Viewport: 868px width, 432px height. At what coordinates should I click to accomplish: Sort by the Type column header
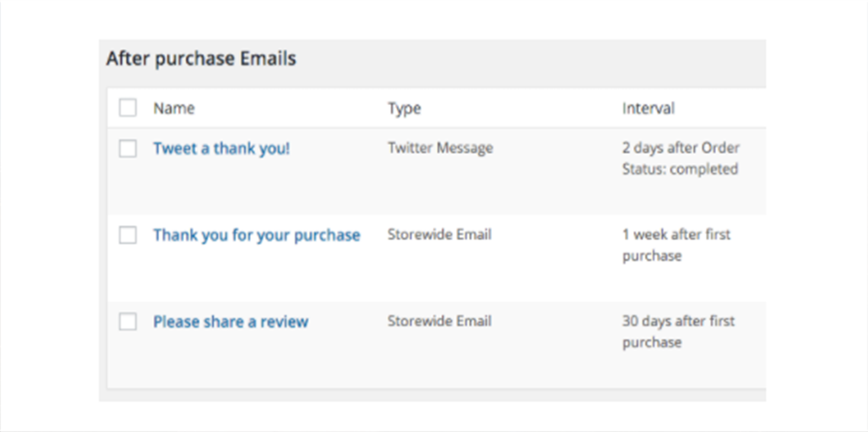(404, 109)
